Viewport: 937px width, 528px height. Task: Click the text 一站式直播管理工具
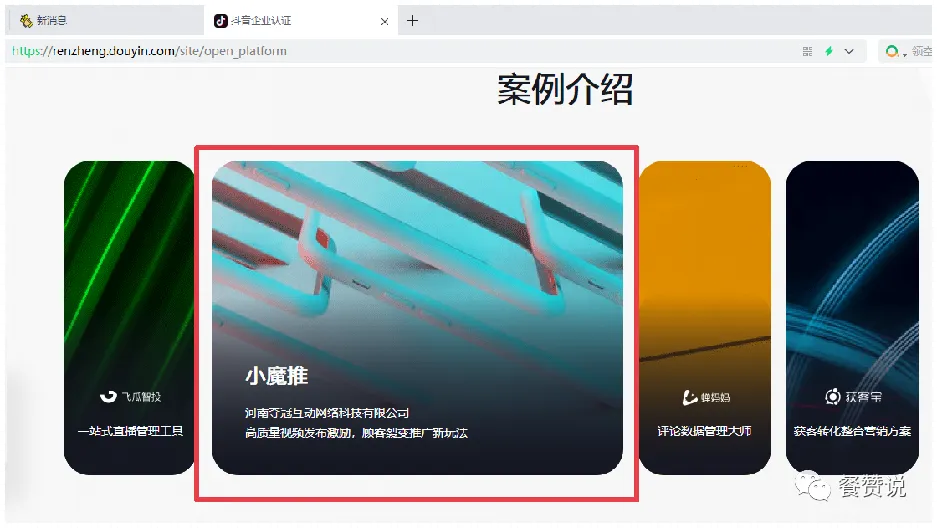click(130, 431)
